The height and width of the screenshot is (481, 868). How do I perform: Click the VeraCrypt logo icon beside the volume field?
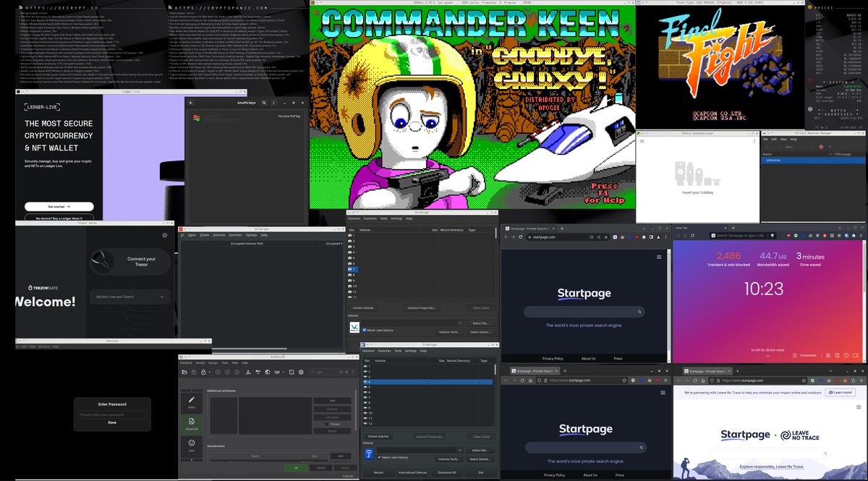point(354,327)
